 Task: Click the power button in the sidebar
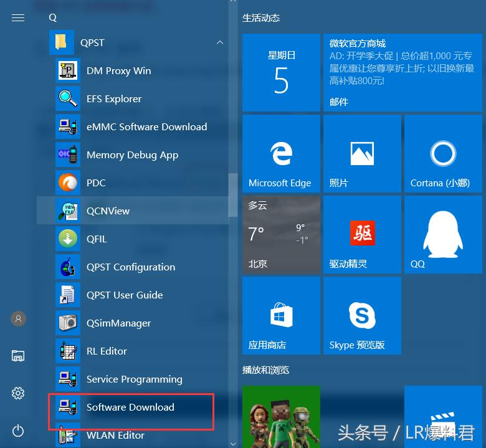(x=18, y=430)
